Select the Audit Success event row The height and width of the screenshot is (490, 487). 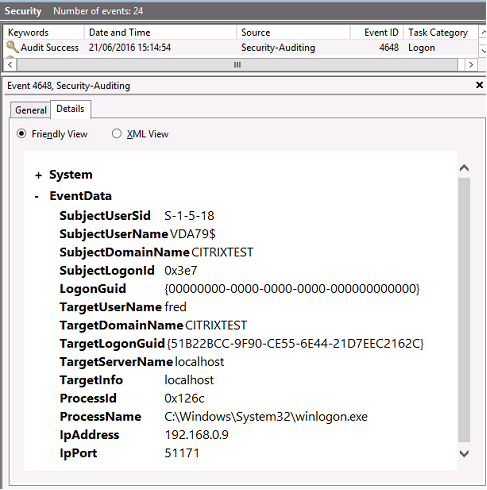(240, 47)
